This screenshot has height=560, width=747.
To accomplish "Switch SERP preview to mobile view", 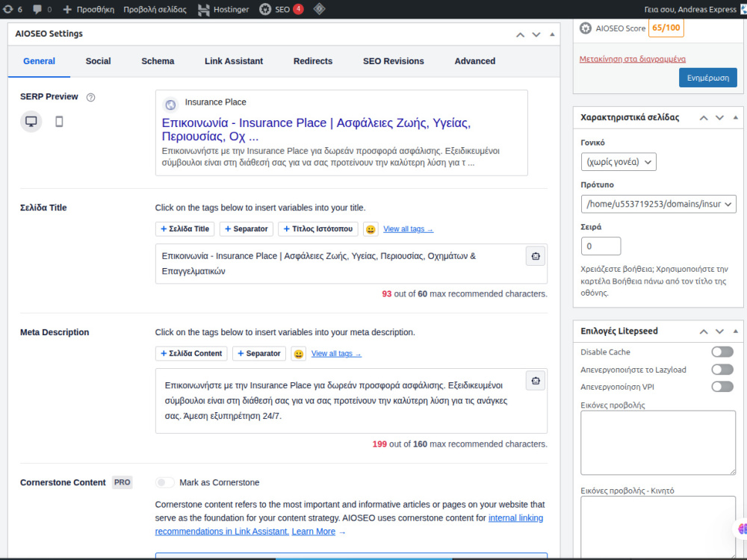I will pos(59,122).
